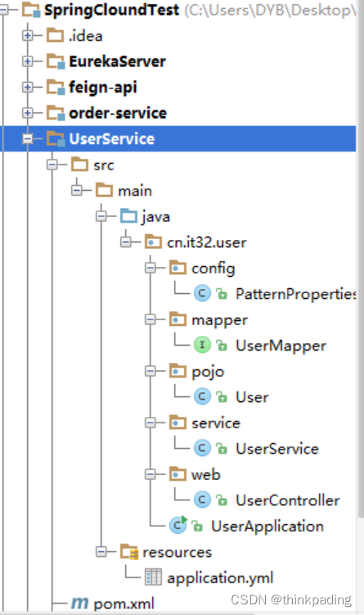Screen dimensions: 364x615
Task: Select the feign-api label
Action: pyautogui.click(x=103, y=88)
